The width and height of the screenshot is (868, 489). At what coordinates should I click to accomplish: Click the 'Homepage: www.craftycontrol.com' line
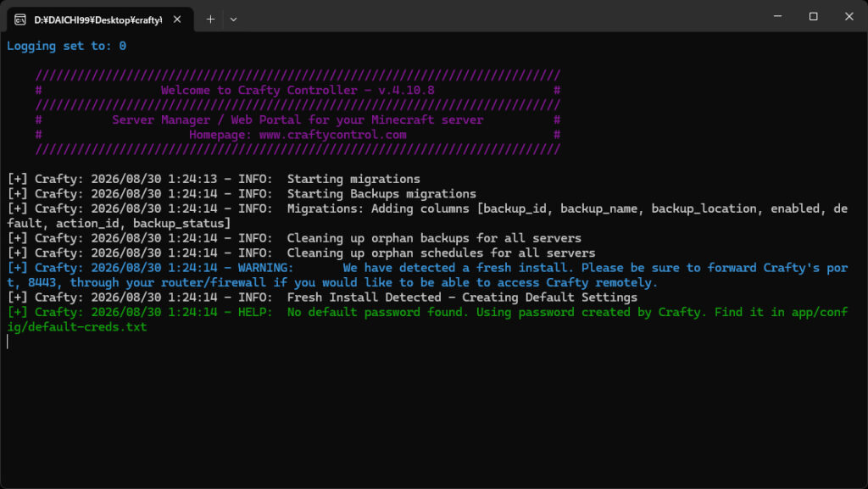click(x=298, y=135)
